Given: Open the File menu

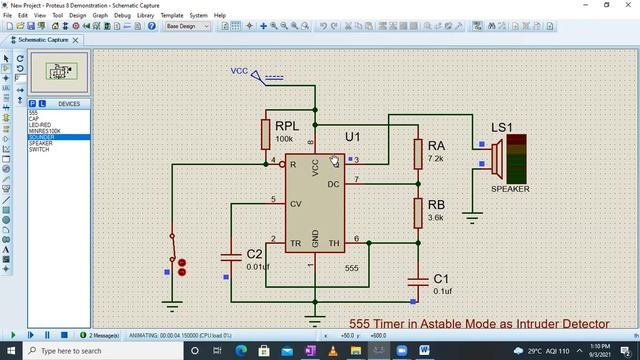Looking at the screenshot, I should [7, 16].
